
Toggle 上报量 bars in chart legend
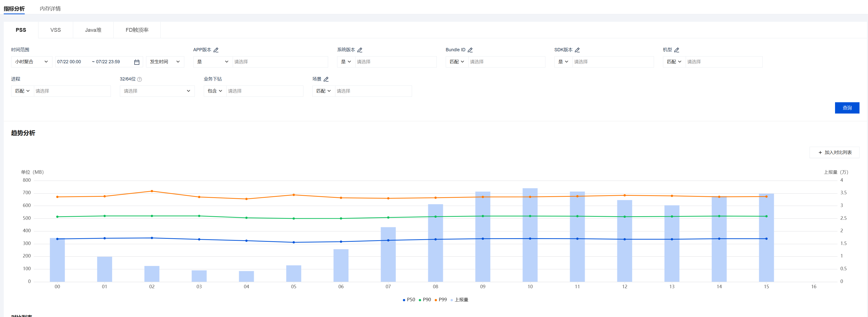tap(459, 300)
